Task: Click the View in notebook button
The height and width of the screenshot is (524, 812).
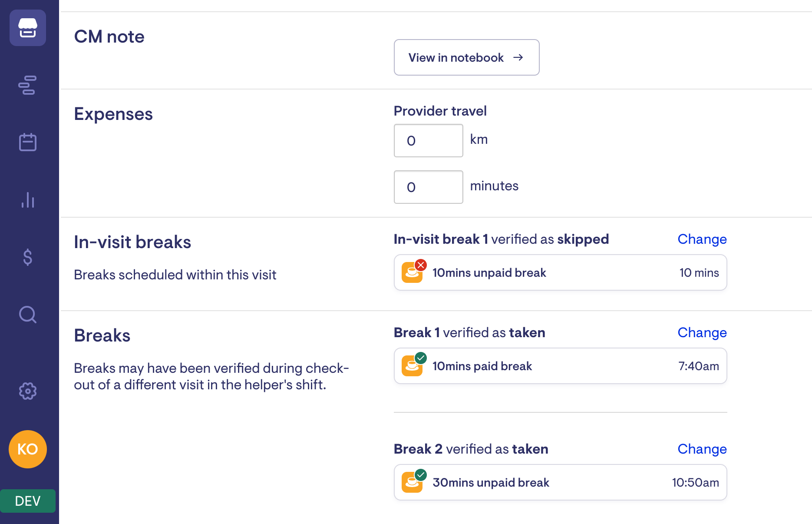Action: pyautogui.click(x=466, y=57)
